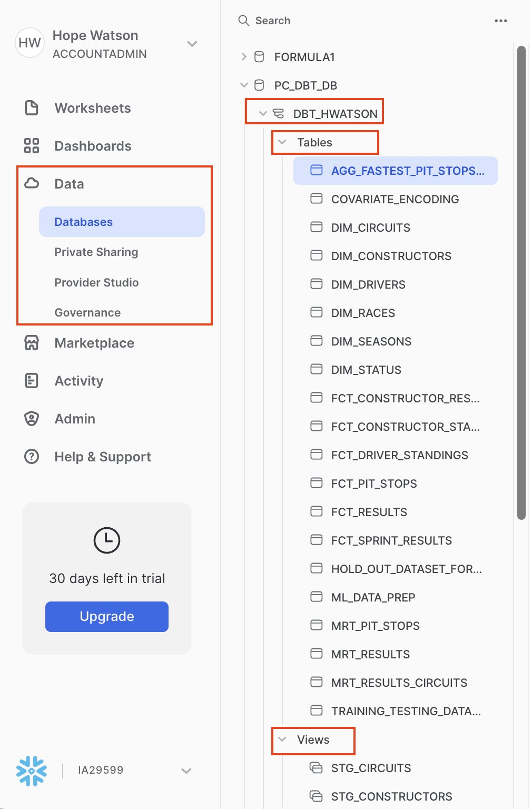Open Dashboards using the grid icon
Image resolution: width=532 pixels, height=809 pixels.
click(32, 146)
